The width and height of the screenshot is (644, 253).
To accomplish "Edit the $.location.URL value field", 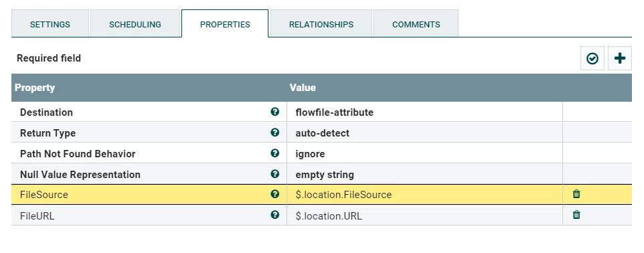I will [x=424, y=216].
